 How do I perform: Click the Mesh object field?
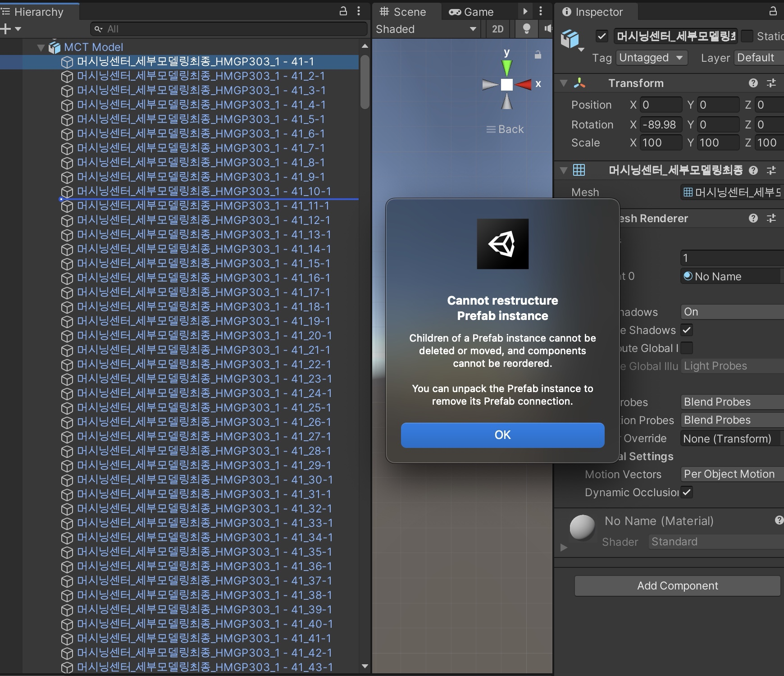[x=732, y=192]
